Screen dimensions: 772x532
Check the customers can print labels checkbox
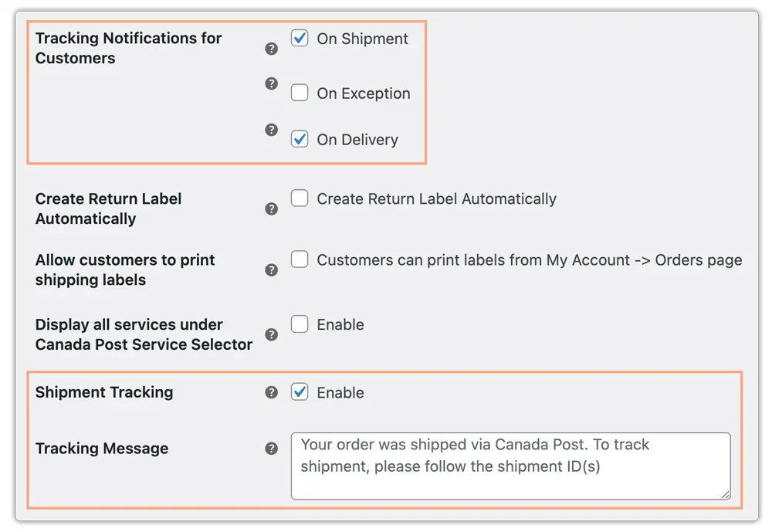pos(300,259)
